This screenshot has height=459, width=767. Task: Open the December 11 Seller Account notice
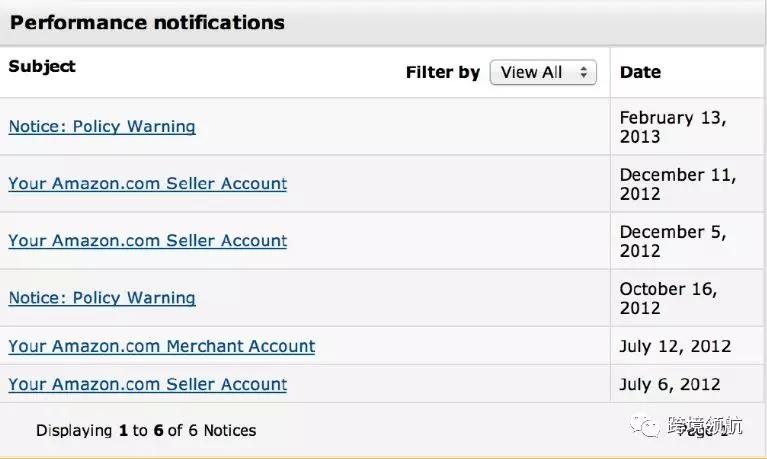[147, 184]
